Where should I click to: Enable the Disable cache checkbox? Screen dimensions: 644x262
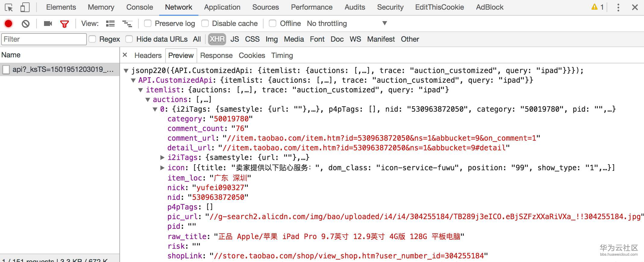point(205,23)
